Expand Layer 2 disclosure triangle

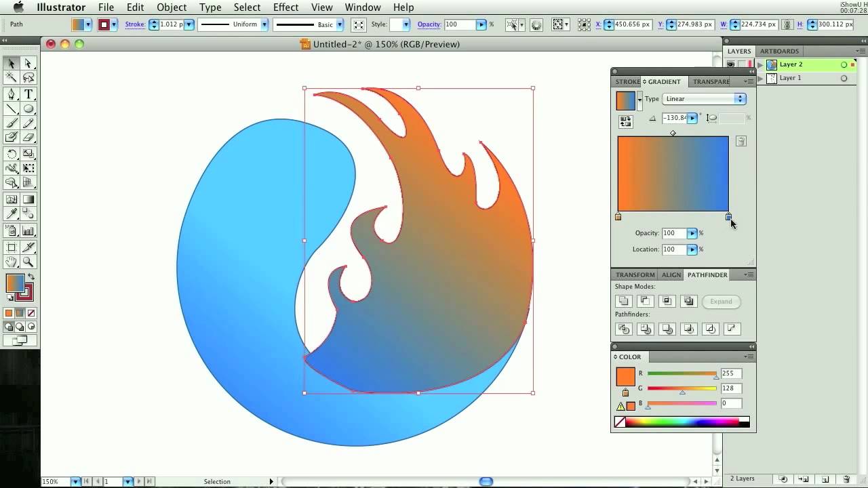click(760, 64)
